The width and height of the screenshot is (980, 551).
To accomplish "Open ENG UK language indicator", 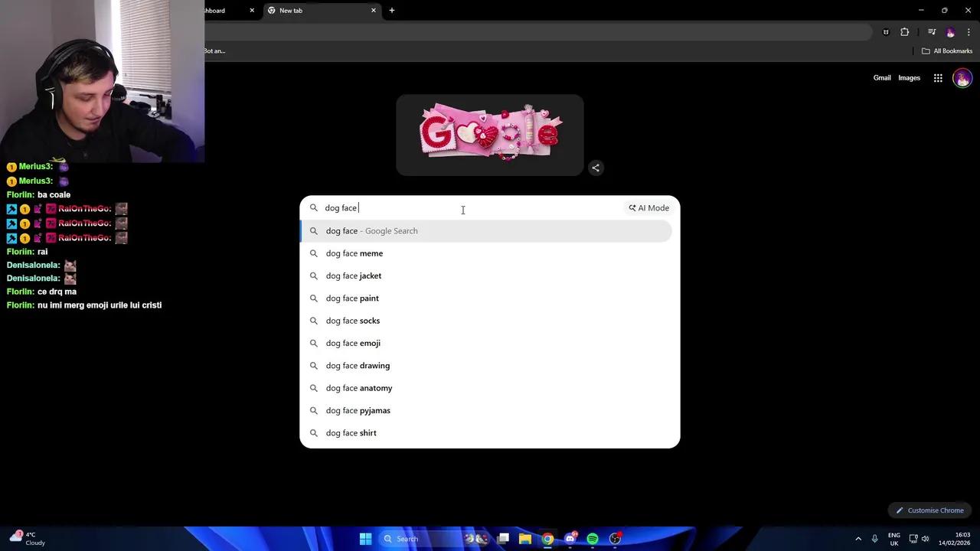I will tap(894, 539).
